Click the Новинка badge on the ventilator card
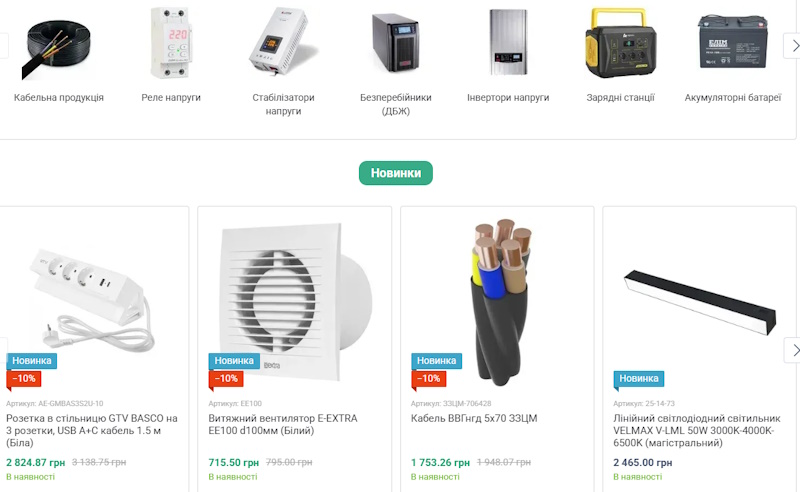The width and height of the screenshot is (800, 492). [234, 361]
